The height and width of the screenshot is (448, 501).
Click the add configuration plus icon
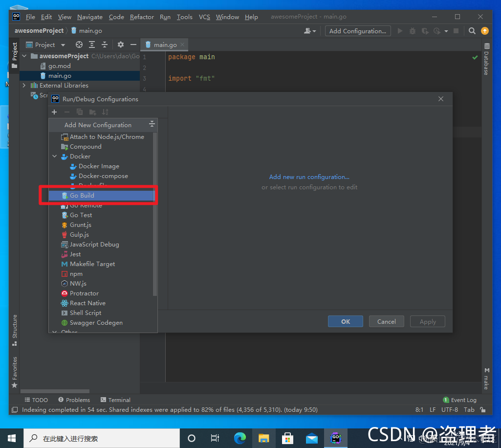click(54, 112)
